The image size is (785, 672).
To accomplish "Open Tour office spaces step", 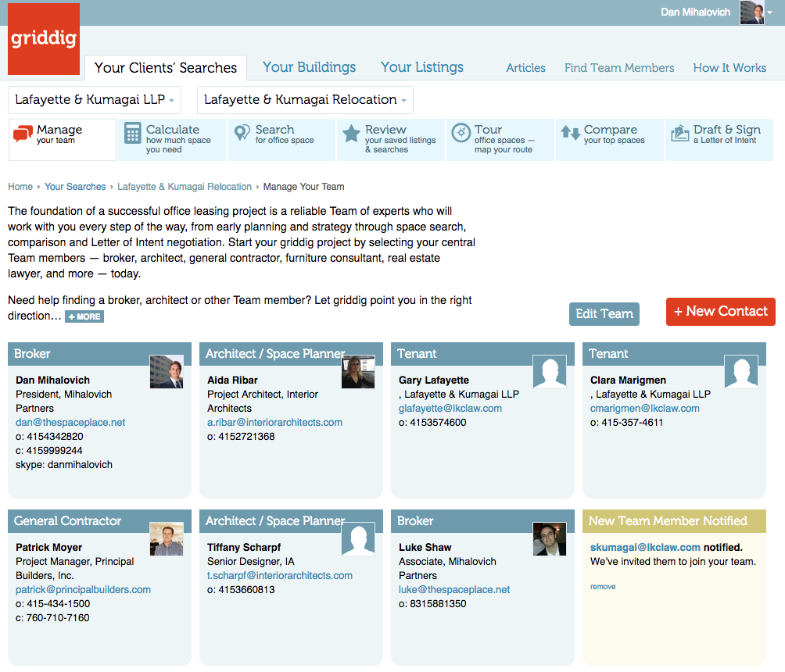I will (500, 140).
